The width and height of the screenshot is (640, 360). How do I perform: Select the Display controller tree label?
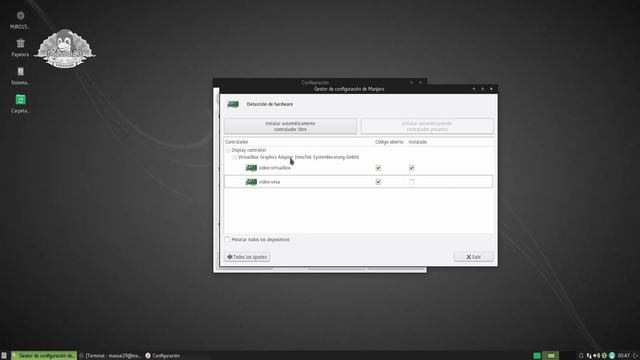pyautogui.click(x=249, y=150)
